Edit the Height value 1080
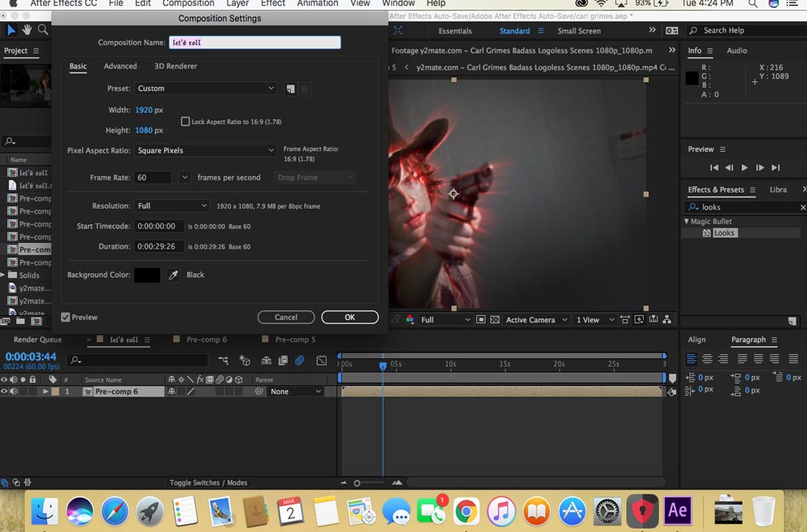 (144, 130)
